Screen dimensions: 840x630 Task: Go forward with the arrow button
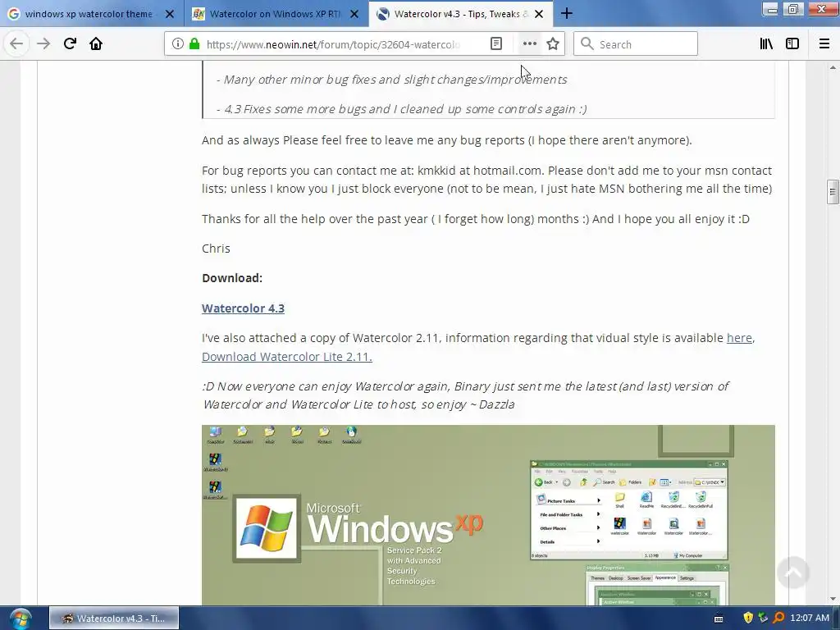tap(43, 44)
